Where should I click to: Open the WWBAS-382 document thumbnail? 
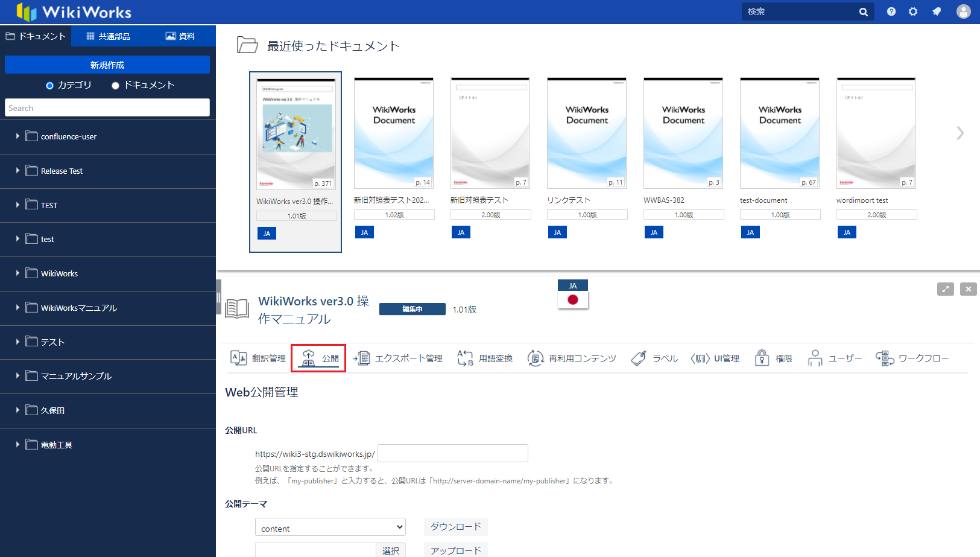[x=683, y=133]
